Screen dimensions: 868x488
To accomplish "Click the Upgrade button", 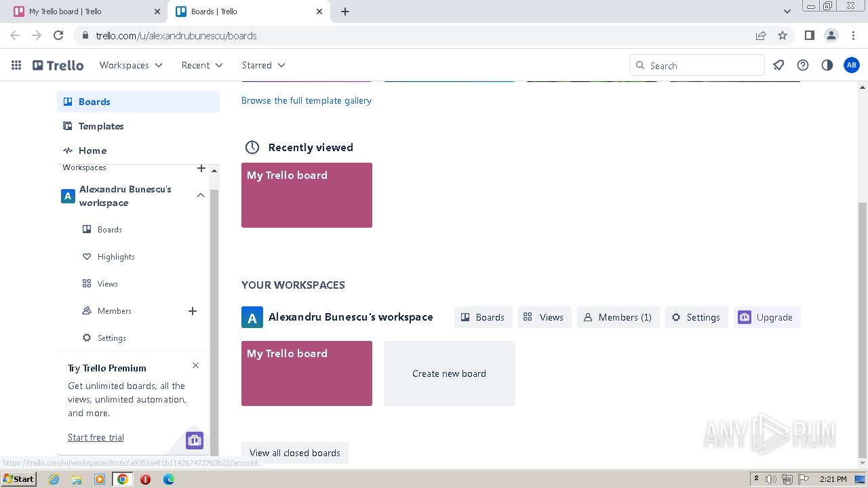I will click(767, 317).
